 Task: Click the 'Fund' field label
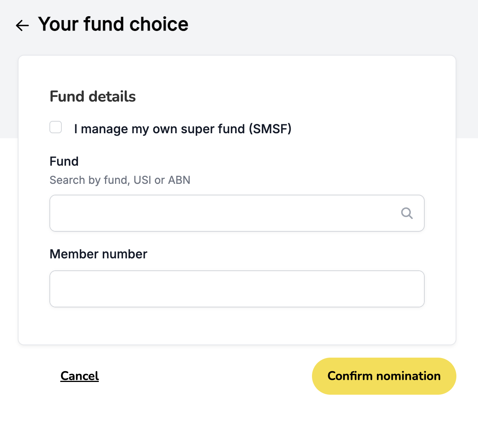coord(64,161)
